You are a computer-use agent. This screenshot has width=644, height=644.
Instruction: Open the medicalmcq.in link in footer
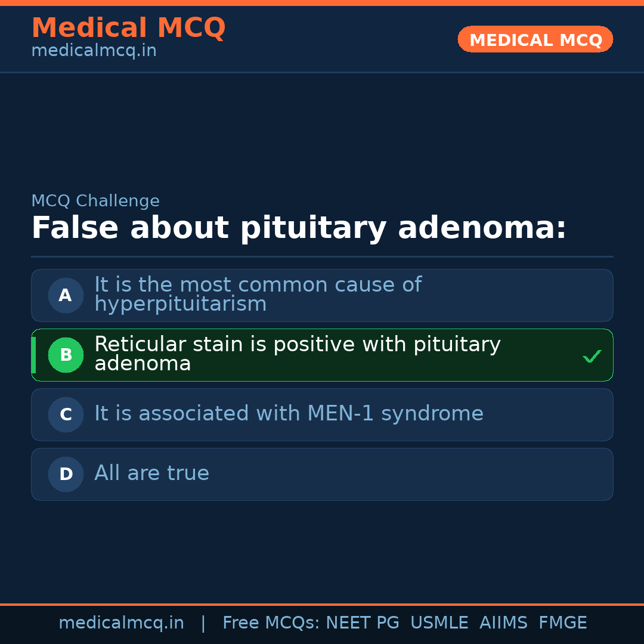(121, 623)
